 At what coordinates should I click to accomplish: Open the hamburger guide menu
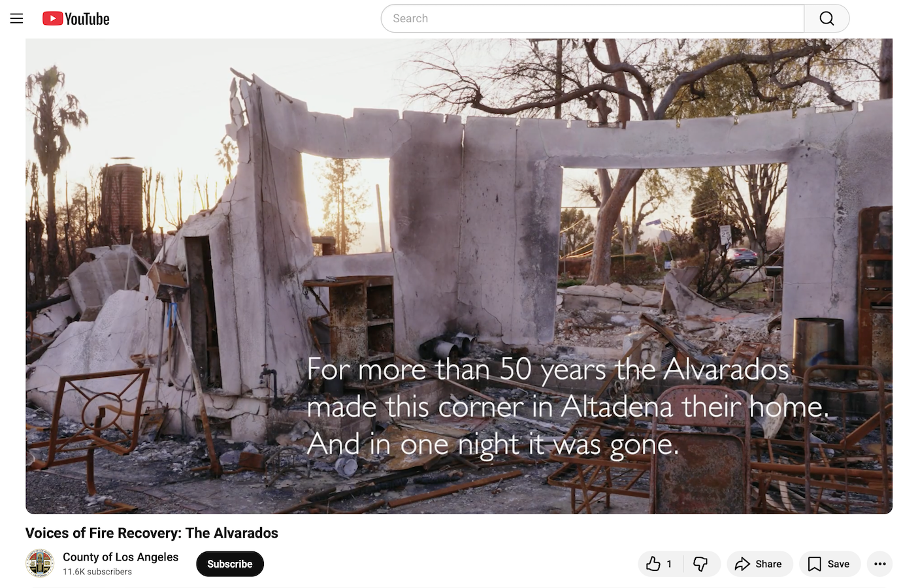click(16, 18)
